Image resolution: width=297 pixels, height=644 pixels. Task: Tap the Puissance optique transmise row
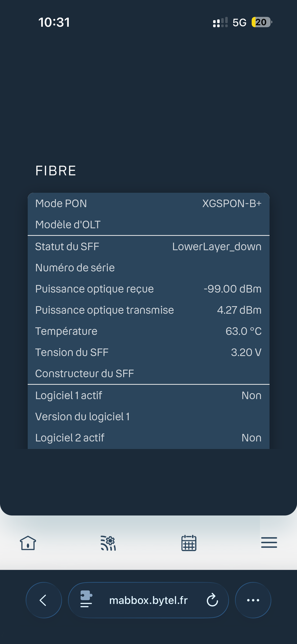[x=149, y=310]
